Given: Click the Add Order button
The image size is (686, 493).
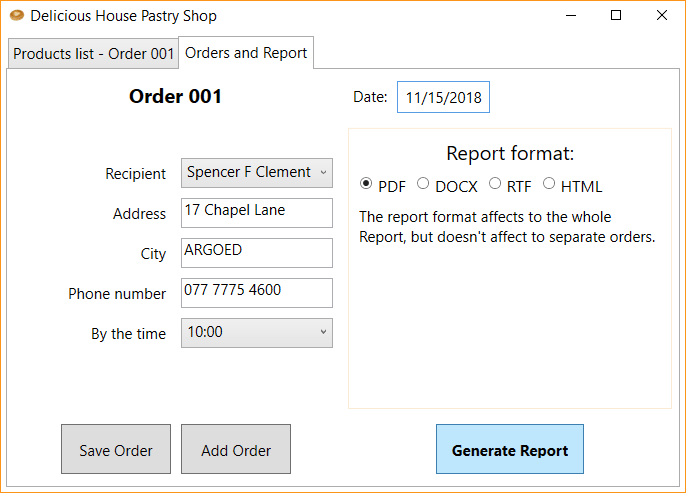Looking at the screenshot, I should pos(236,449).
